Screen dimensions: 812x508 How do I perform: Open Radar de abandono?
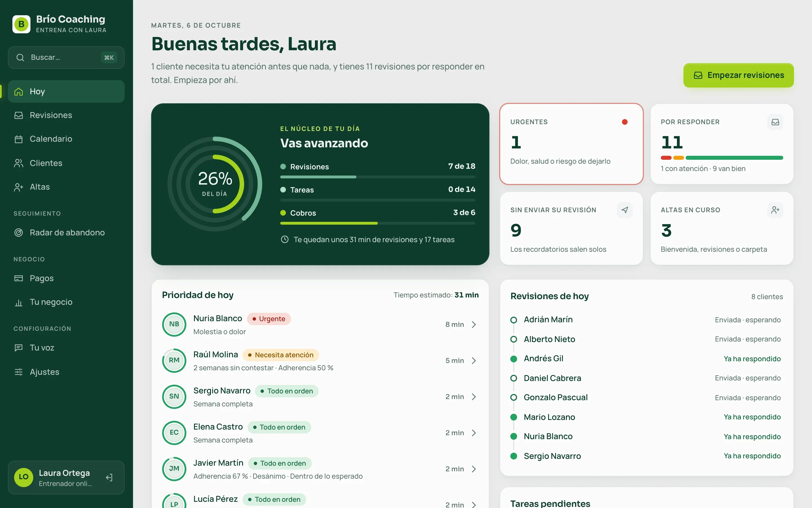click(x=66, y=233)
